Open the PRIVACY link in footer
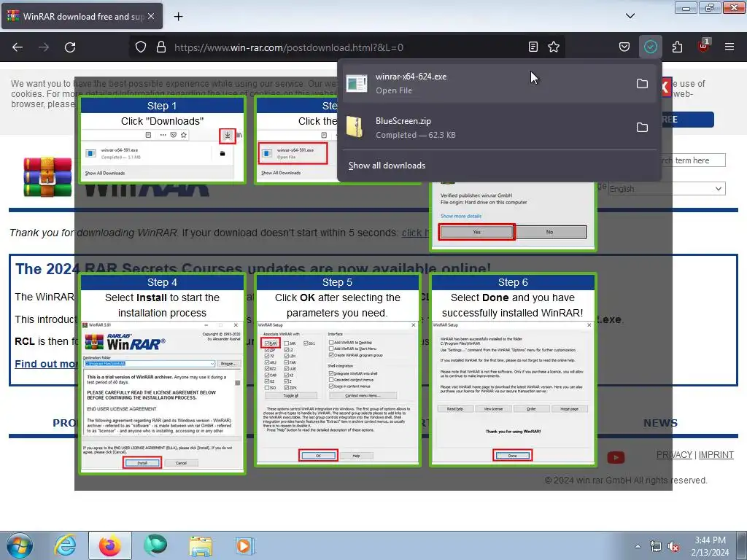The image size is (747, 560). pyautogui.click(x=674, y=455)
